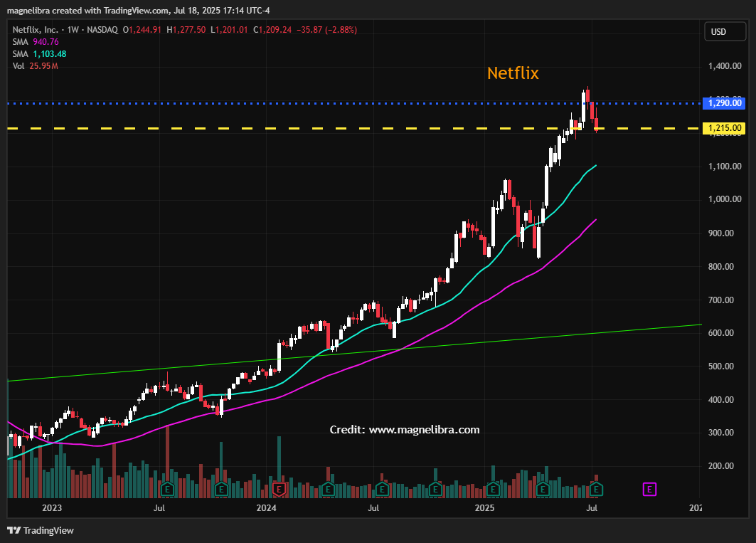Click the Vol 25.95M legend entry

(x=35, y=66)
